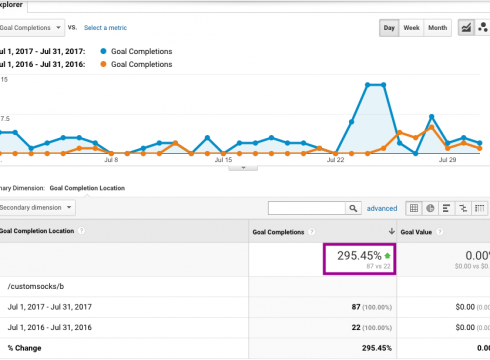The width and height of the screenshot is (490, 360).
Task: Switch to the pivot table view icon
Action: [479, 208]
